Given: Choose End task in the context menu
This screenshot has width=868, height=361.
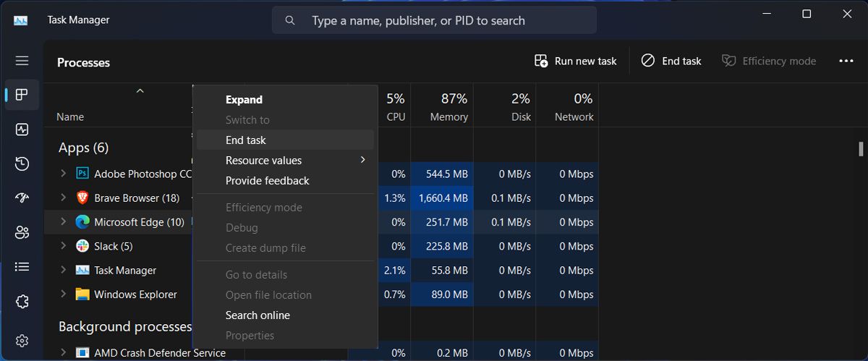Looking at the screenshot, I should coord(285,140).
